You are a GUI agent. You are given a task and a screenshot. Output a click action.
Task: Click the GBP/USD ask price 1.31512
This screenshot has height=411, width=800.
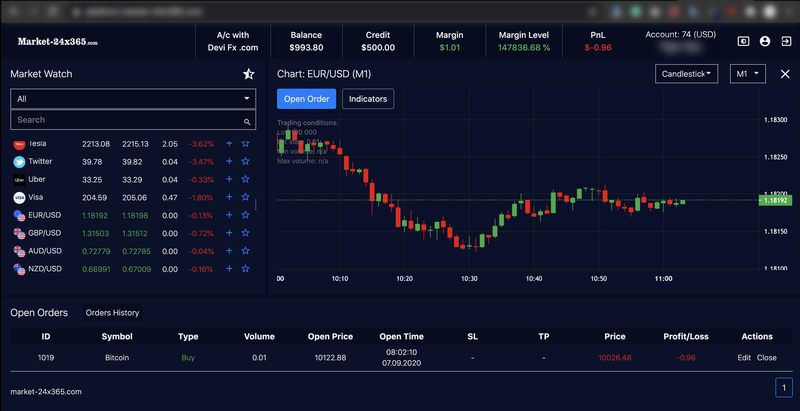click(135, 234)
